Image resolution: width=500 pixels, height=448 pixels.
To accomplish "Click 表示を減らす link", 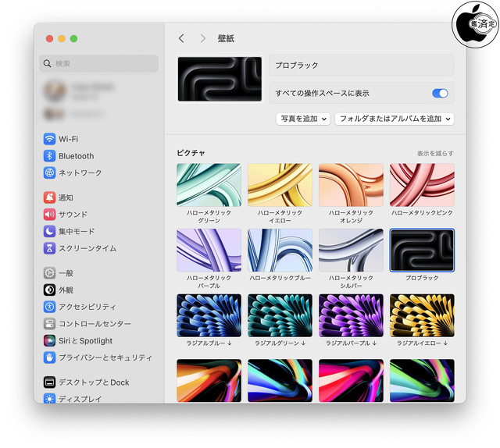I will coord(435,153).
